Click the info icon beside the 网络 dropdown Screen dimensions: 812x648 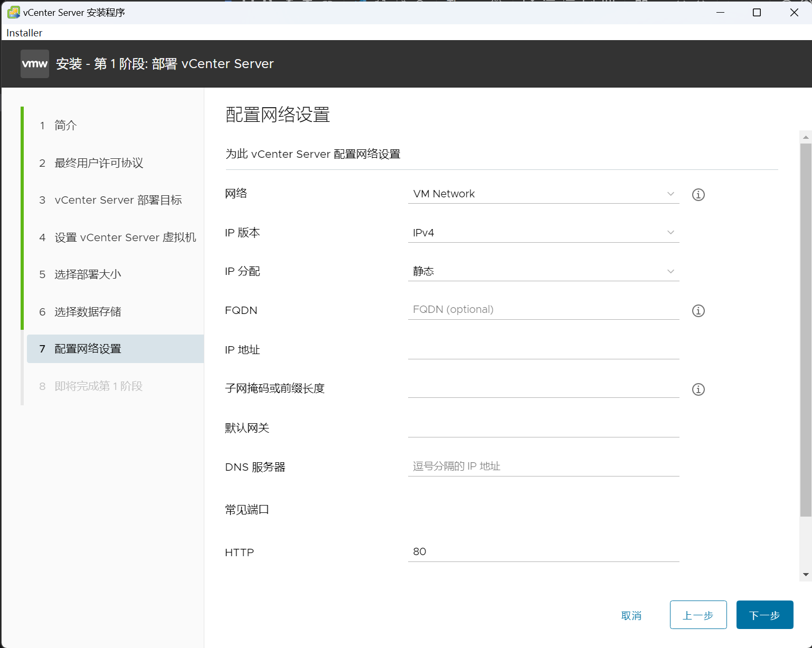pyautogui.click(x=698, y=195)
